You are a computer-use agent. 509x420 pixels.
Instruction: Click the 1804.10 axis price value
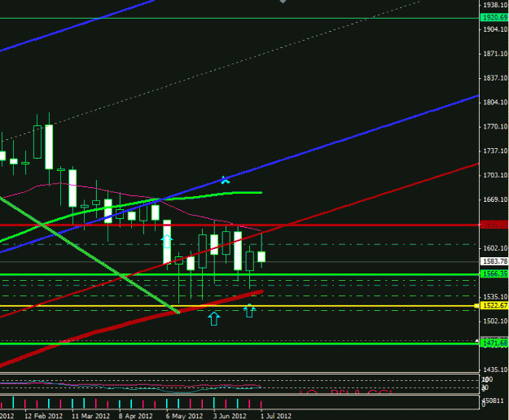click(x=495, y=103)
